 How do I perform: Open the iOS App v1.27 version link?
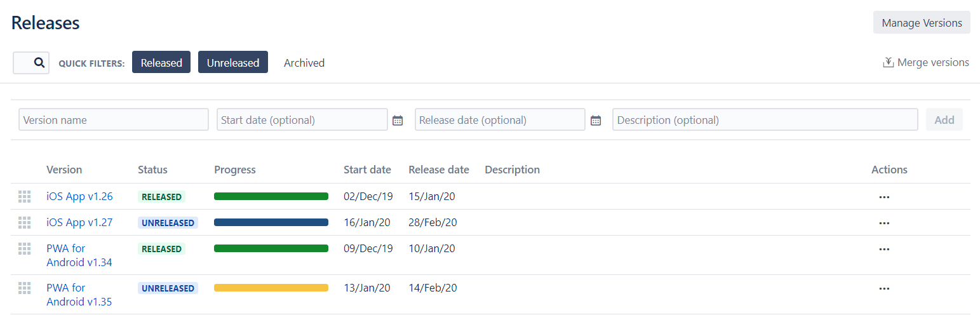79,222
